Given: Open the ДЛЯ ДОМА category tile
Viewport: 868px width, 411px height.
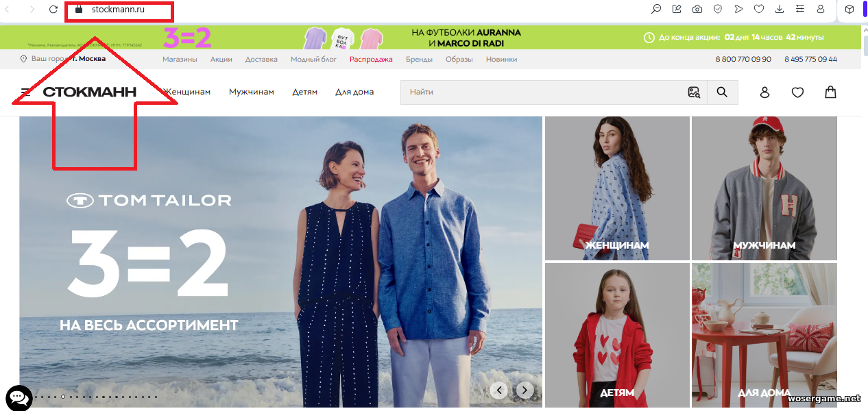Looking at the screenshot, I should coord(764,336).
